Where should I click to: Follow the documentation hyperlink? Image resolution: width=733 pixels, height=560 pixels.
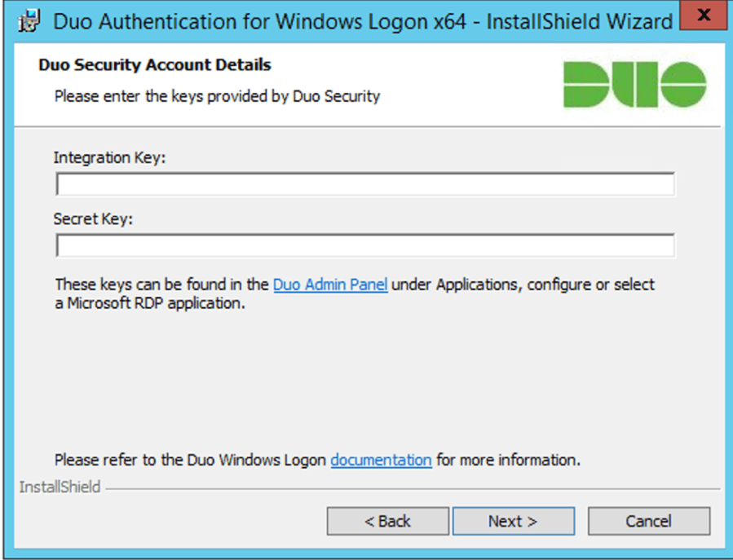coord(381,460)
